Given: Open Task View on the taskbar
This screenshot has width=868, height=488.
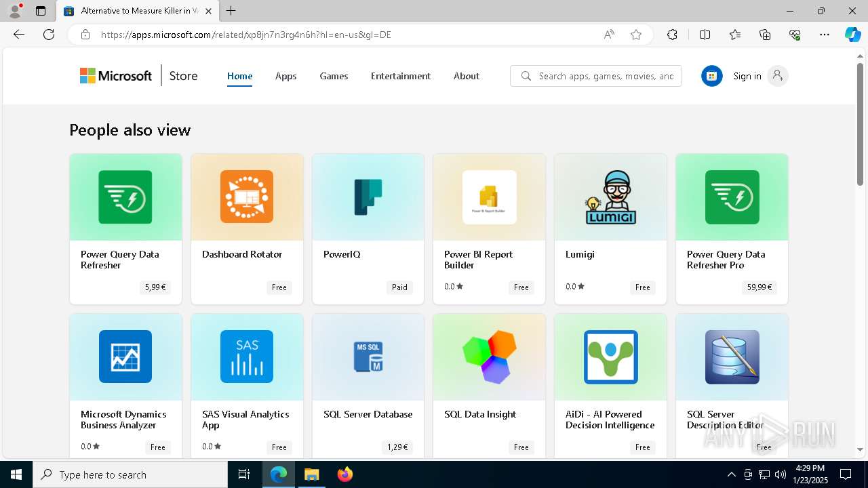Looking at the screenshot, I should pyautogui.click(x=244, y=474).
